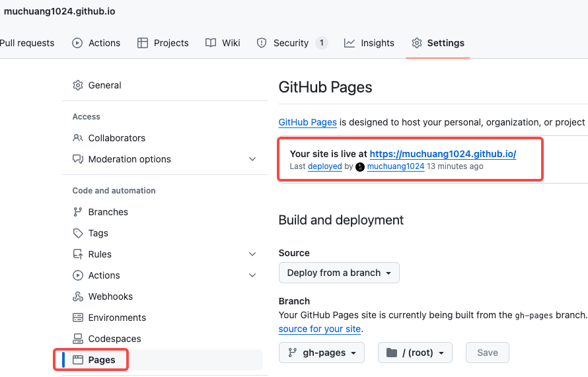Open Webhooks settings
Image resolution: width=588 pixels, height=377 pixels.
point(165,296)
